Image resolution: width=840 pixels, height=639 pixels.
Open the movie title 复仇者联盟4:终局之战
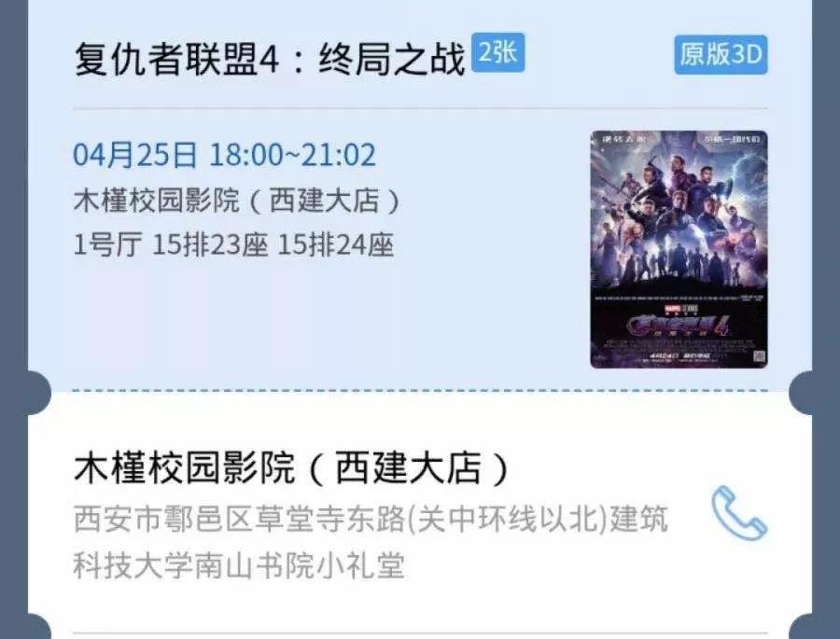point(270,59)
